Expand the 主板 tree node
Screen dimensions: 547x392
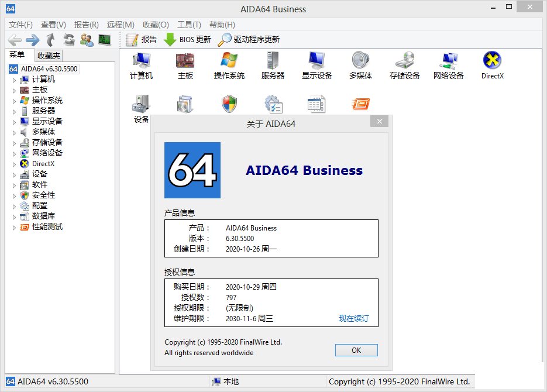pos(14,91)
